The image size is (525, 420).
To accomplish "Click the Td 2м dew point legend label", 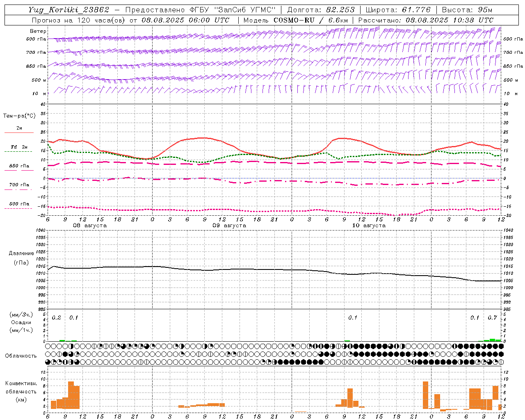I will 19,147.
